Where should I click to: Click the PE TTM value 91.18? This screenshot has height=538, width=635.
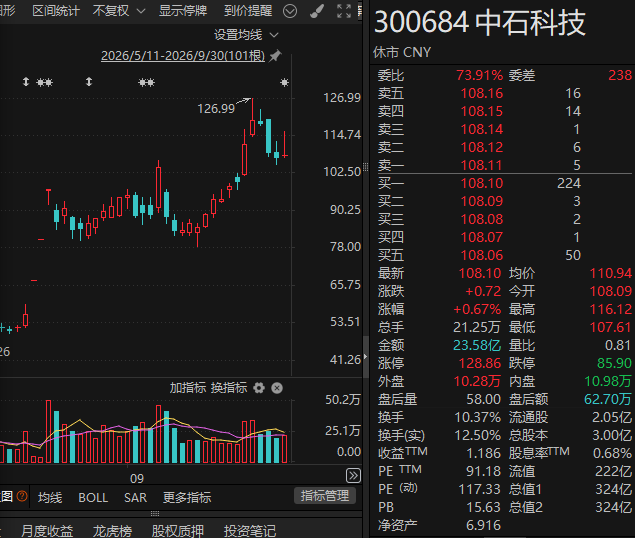pyautogui.click(x=483, y=471)
